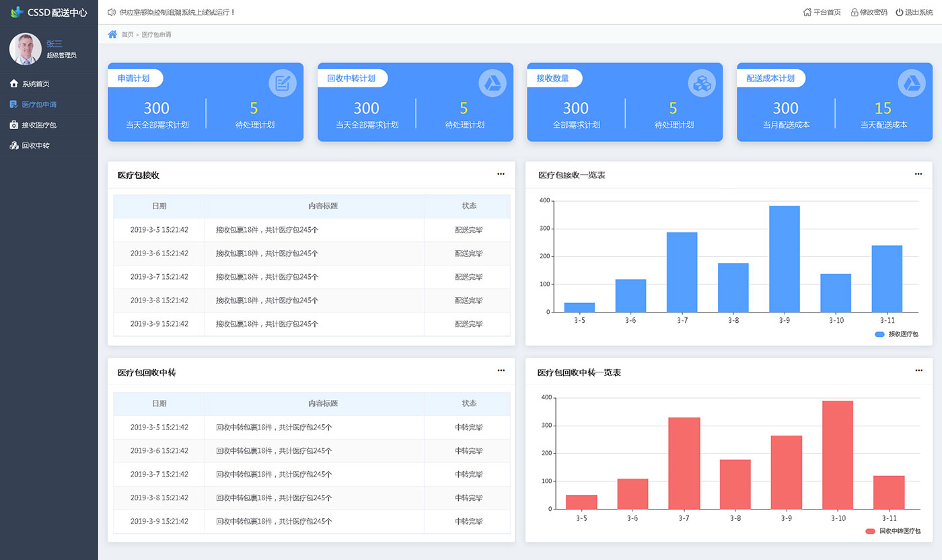
Task: Open the more menu of 医疗包回收中转一览表
Action: pos(918,370)
